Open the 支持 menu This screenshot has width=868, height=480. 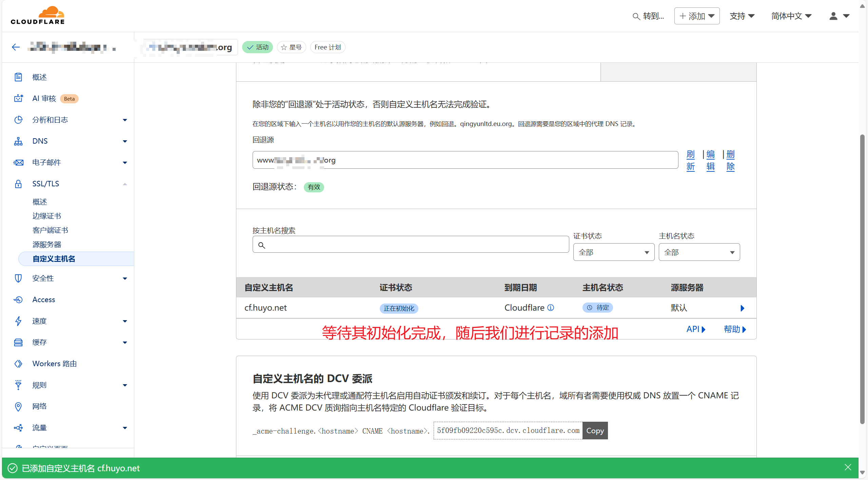[742, 16]
